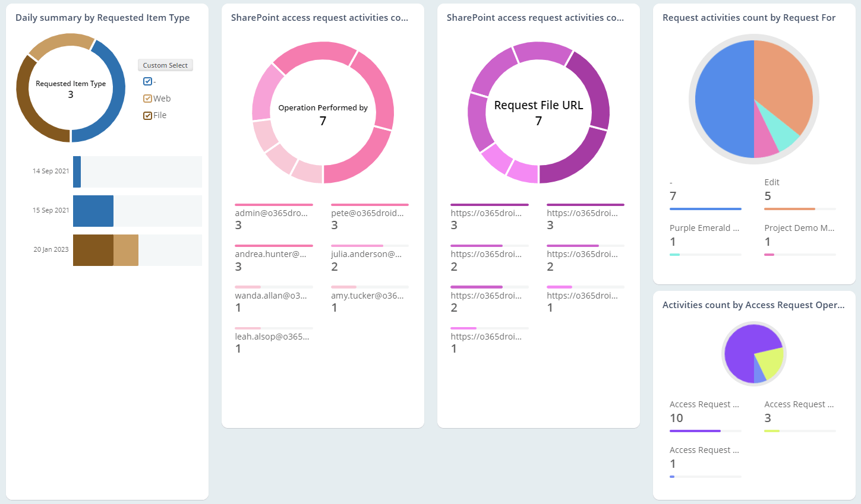Click the julia.anderson@... legend item
861x504 pixels.
pos(367,255)
